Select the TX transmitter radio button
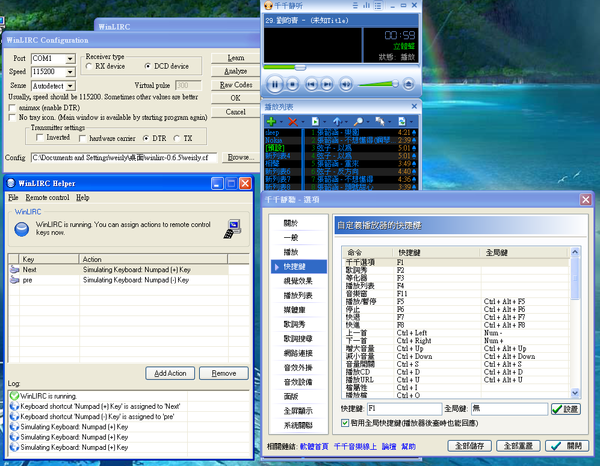 pyautogui.click(x=176, y=138)
